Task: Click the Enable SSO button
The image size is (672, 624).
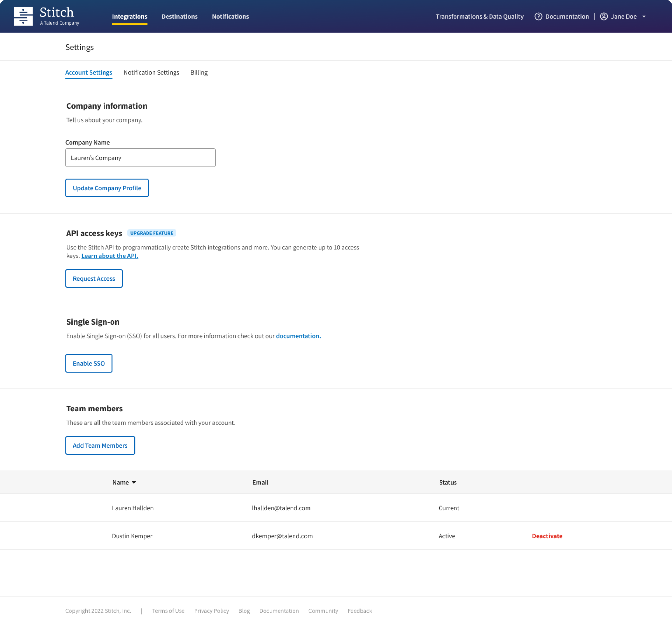Action: click(89, 363)
